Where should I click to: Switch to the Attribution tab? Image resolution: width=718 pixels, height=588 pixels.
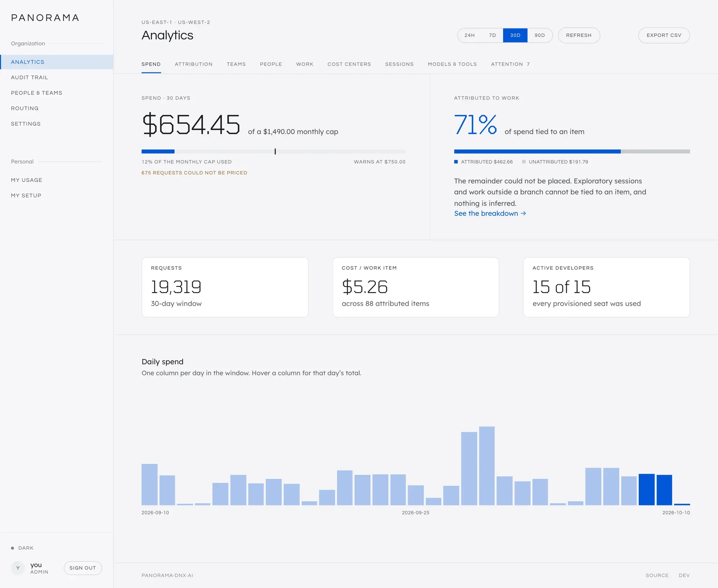(x=194, y=64)
